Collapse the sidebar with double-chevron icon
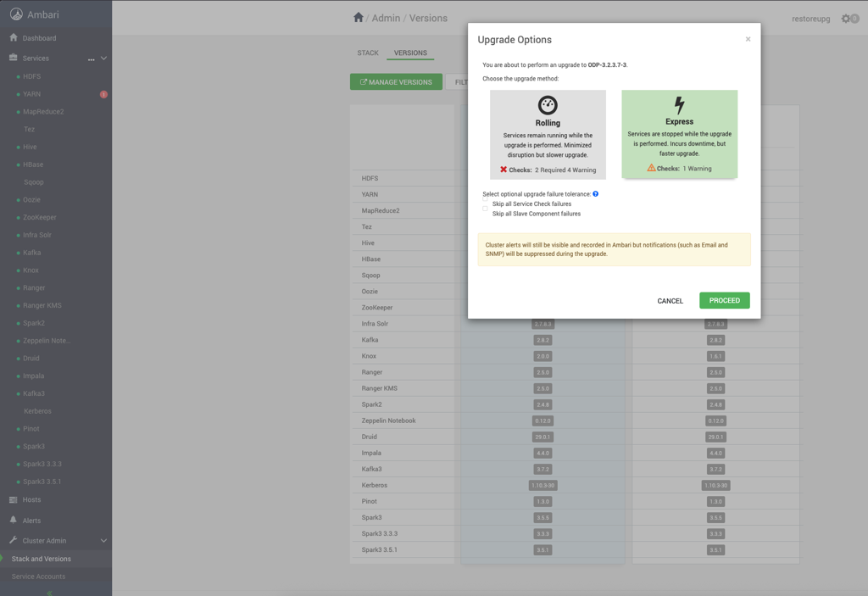Screen dimensions: 868x596 [x=50, y=592]
